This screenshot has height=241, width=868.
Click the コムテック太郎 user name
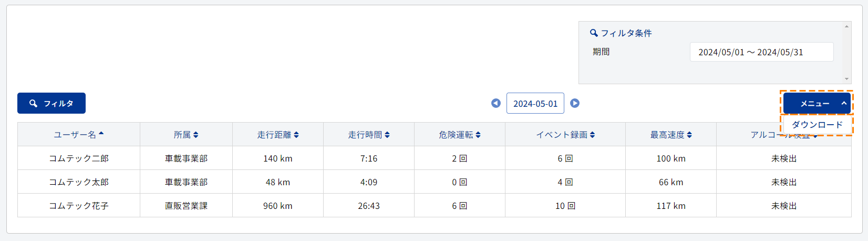pos(79,182)
